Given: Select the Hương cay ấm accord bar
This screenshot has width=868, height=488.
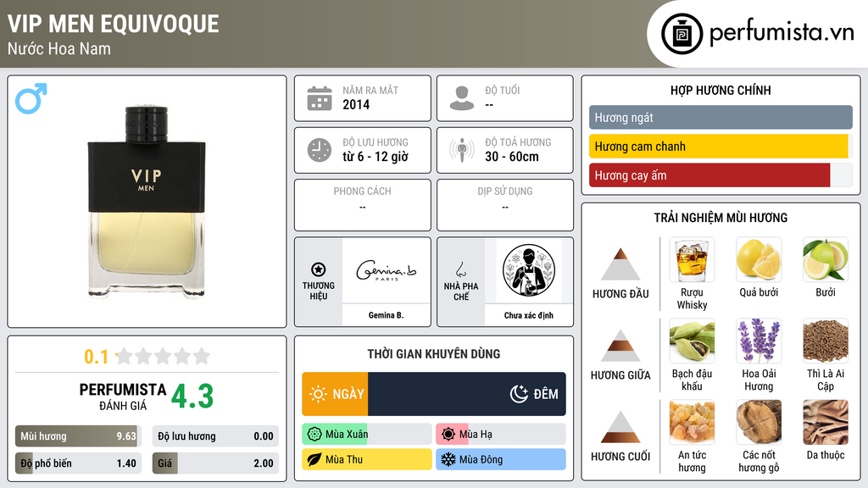Looking at the screenshot, I should click(721, 175).
